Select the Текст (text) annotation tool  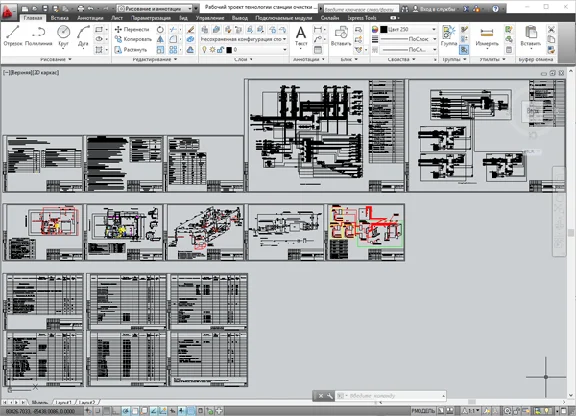pos(301,36)
